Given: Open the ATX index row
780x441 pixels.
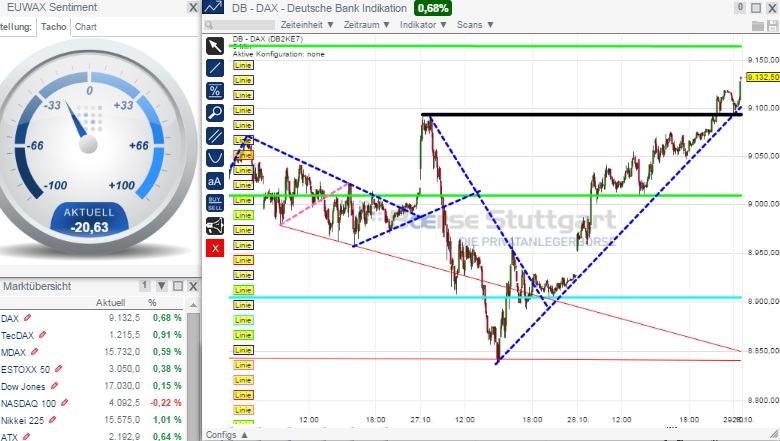Looking at the screenshot, I should (92, 436).
